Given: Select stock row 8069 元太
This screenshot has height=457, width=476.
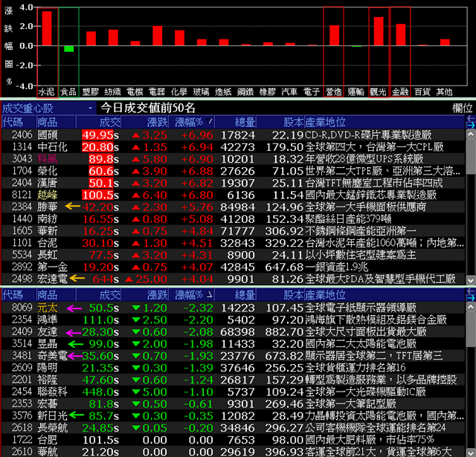Looking at the screenshot, I should point(233,308).
